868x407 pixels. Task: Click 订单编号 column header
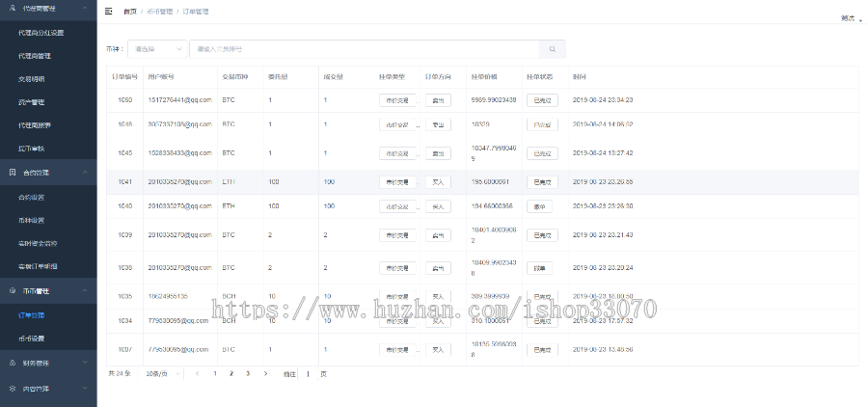(124, 77)
